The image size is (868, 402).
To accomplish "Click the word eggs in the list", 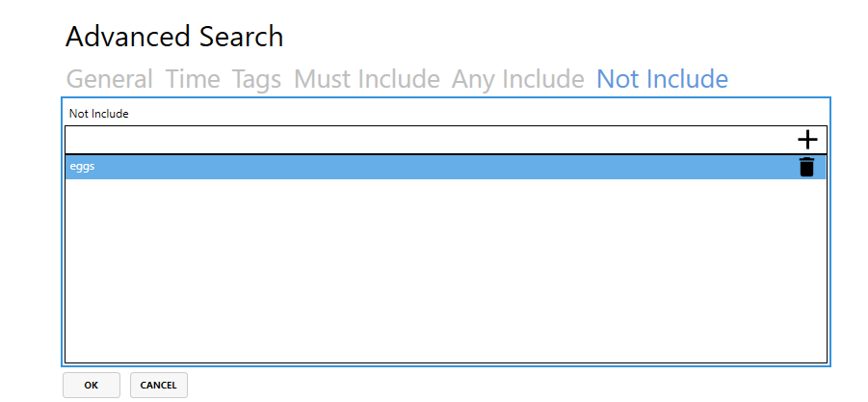I will tap(83, 166).
